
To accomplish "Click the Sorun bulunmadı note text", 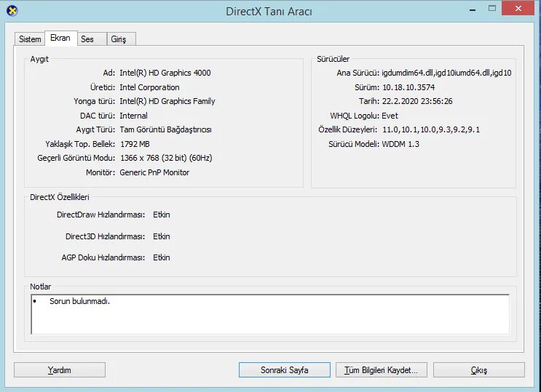I will click(79, 301).
